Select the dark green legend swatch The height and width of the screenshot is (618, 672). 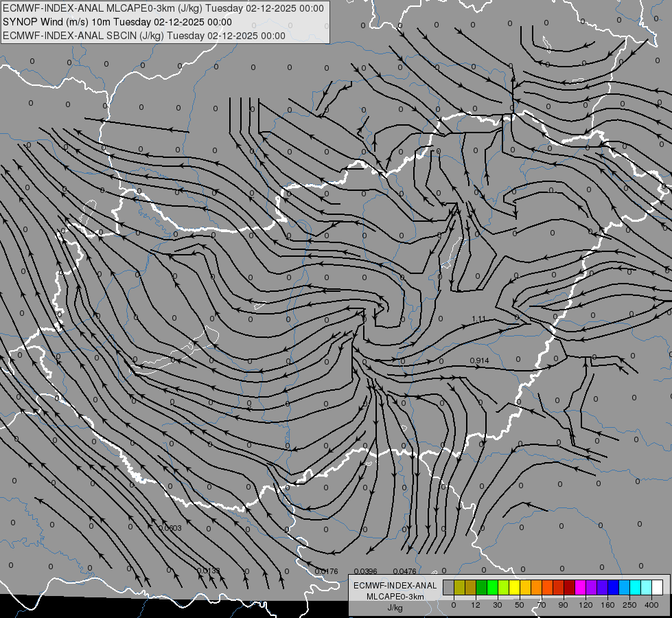coord(481,587)
